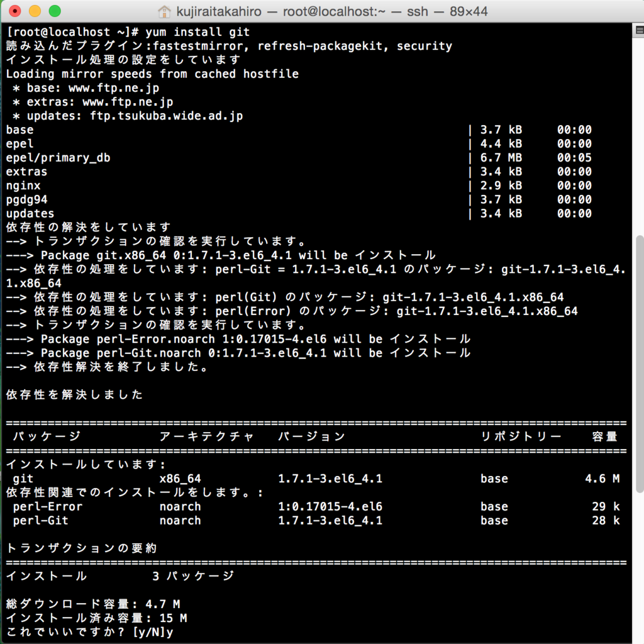The image size is (644, 644).
Task: Click the '1:0.17015-4.el6' version cell
Action: click(330, 507)
